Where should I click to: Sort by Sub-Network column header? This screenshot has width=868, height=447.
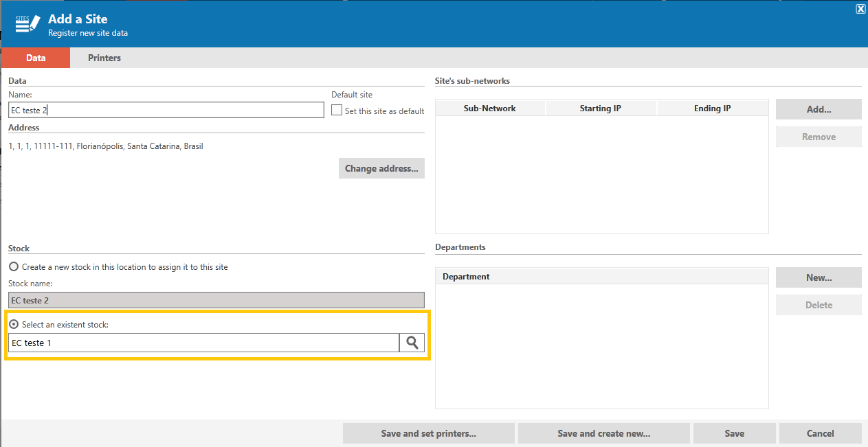(x=490, y=108)
